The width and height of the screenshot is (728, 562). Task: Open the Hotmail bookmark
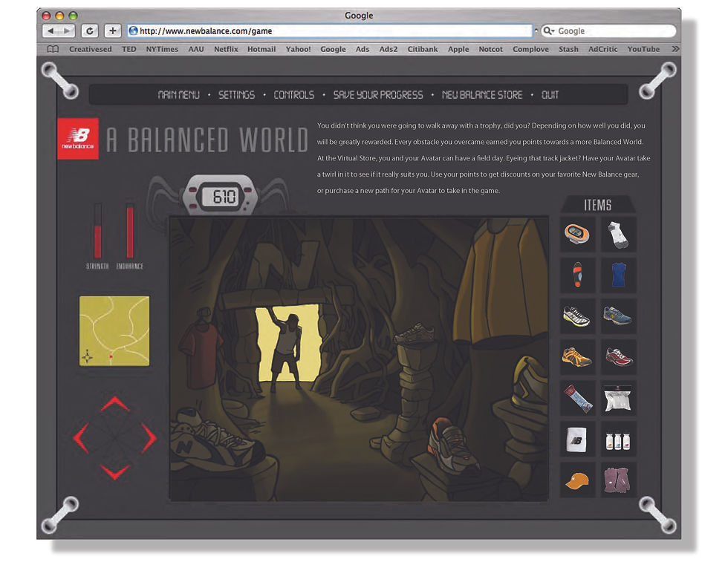pos(261,49)
